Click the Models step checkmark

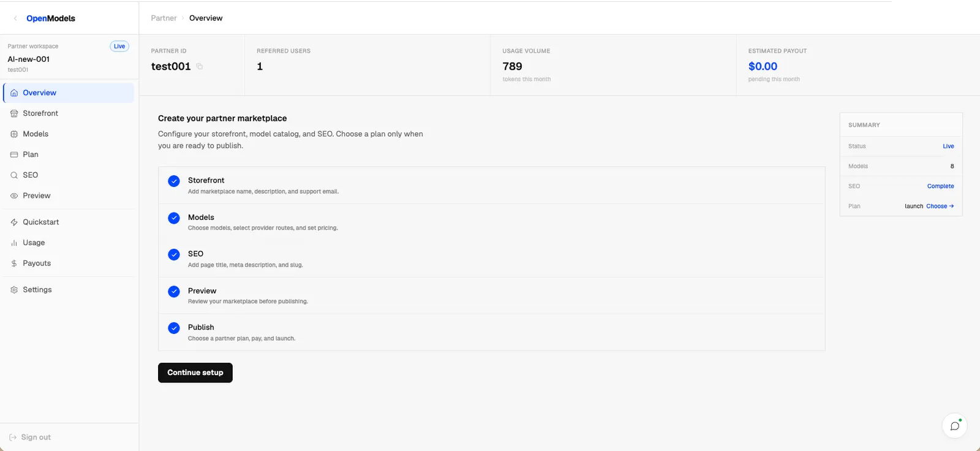tap(174, 218)
